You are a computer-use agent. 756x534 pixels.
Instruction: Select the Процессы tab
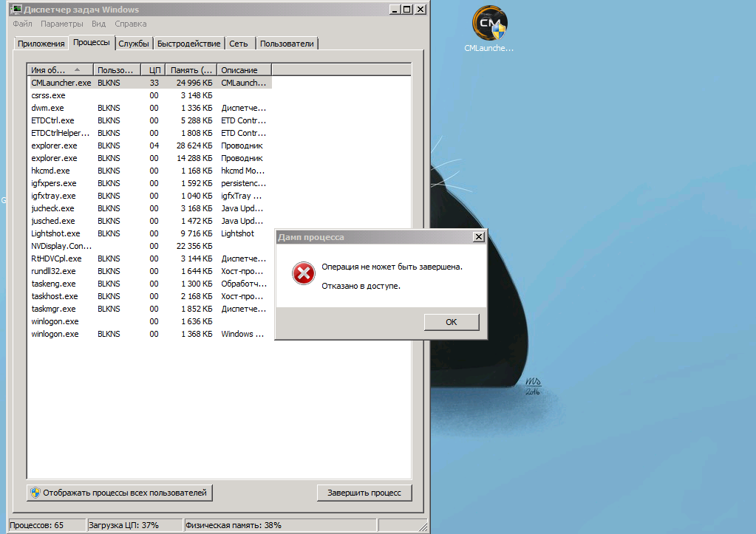tap(91, 42)
